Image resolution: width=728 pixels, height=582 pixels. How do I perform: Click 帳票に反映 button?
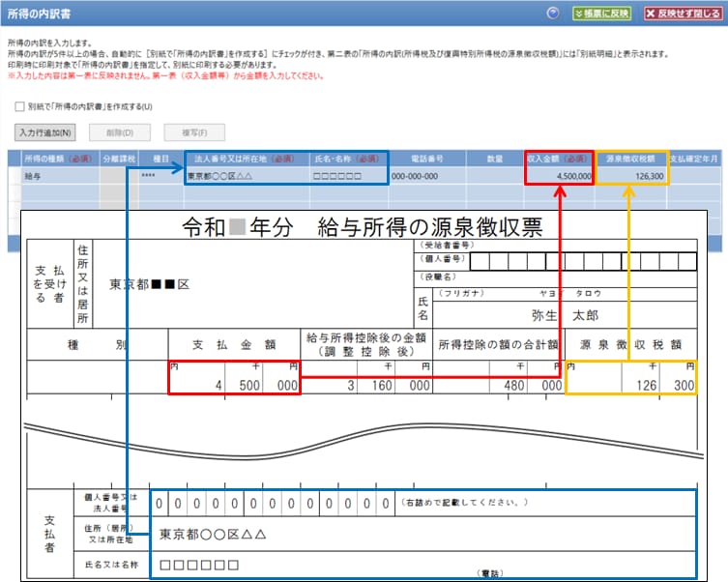600,14
